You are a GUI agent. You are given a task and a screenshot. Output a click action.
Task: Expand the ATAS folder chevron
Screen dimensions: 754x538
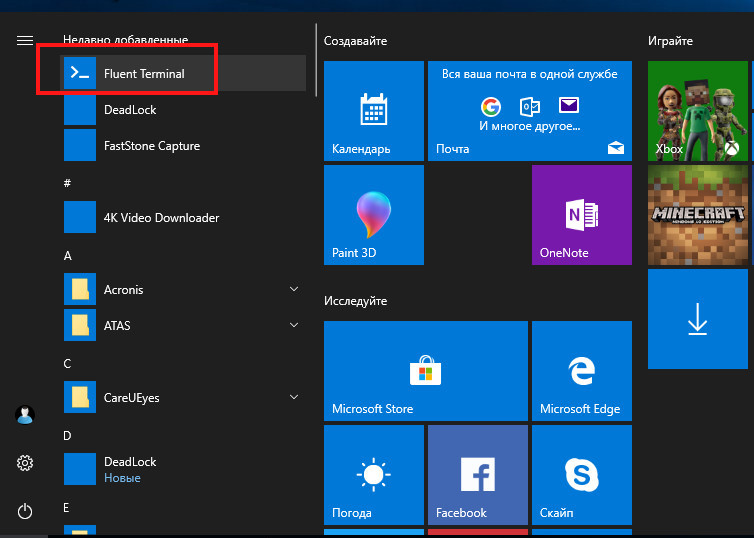click(x=294, y=325)
